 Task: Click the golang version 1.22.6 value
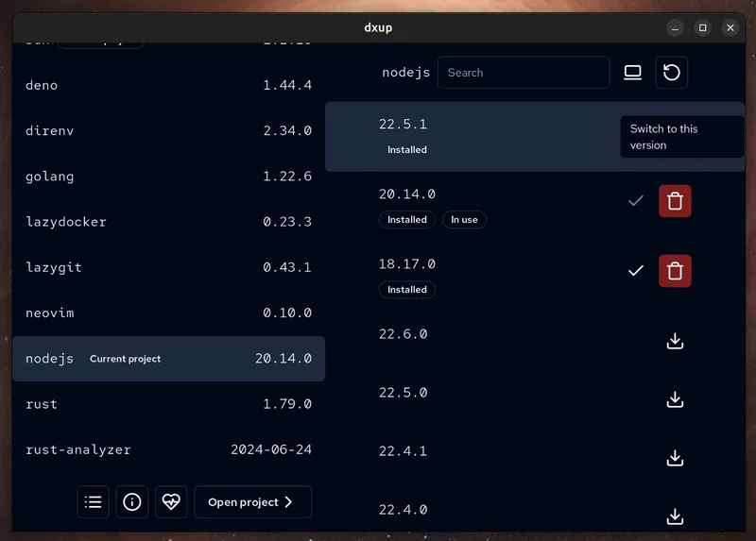(287, 177)
